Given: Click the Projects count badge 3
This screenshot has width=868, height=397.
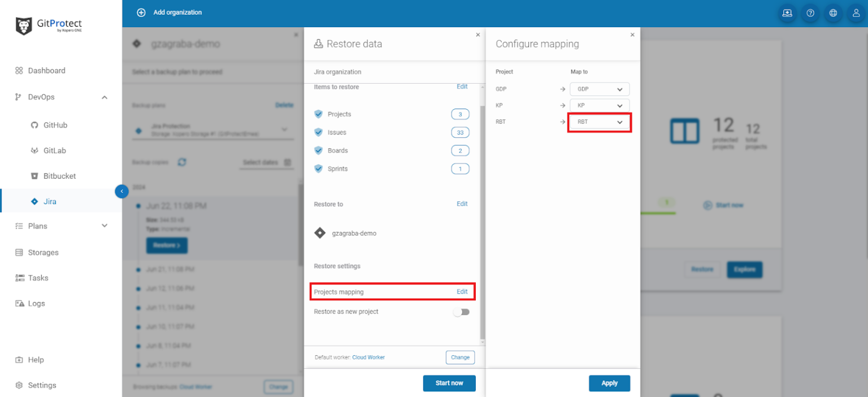Looking at the screenshot, I should click(x=460, y=114).
